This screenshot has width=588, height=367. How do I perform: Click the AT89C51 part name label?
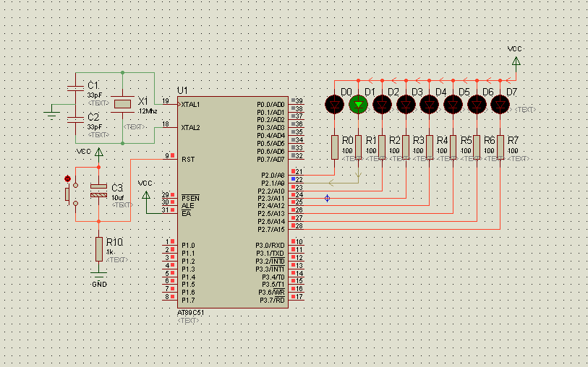click(x=190, y=313)
